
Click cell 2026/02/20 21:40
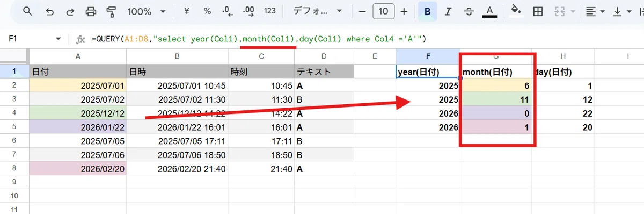(x=177, y=169)
